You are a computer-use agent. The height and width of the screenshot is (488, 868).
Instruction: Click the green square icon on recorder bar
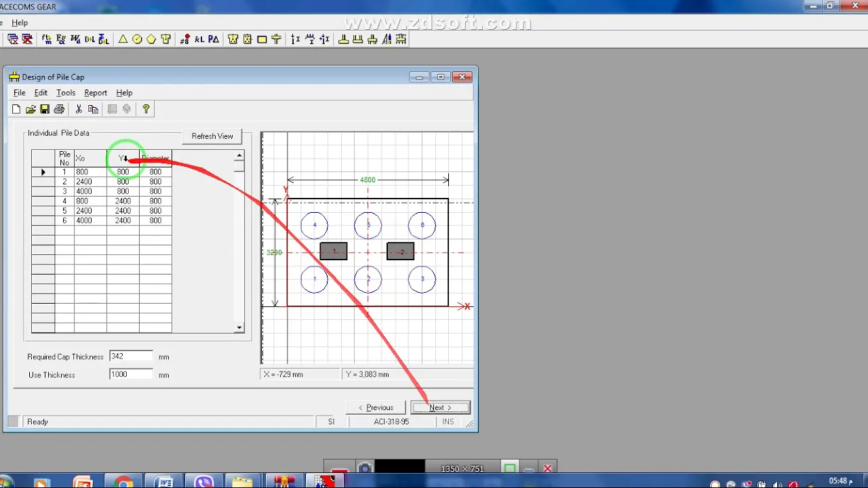click(509, 468)
